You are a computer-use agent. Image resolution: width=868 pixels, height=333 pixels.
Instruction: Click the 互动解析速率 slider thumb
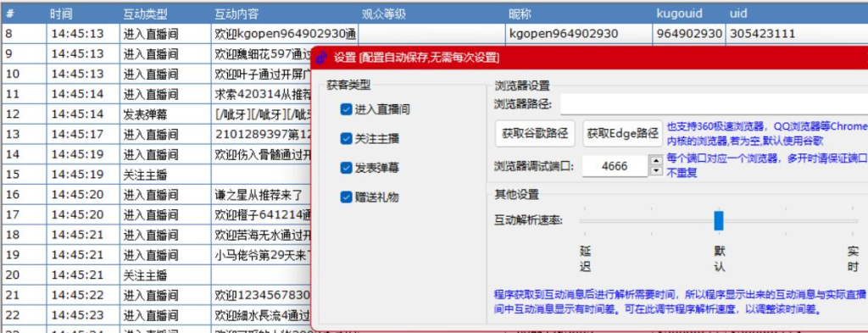[x=719, y=220]
